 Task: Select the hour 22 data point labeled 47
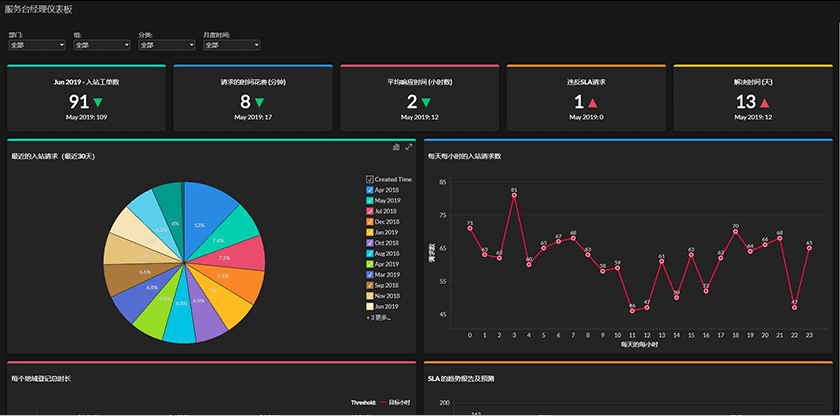coord(794,308)
